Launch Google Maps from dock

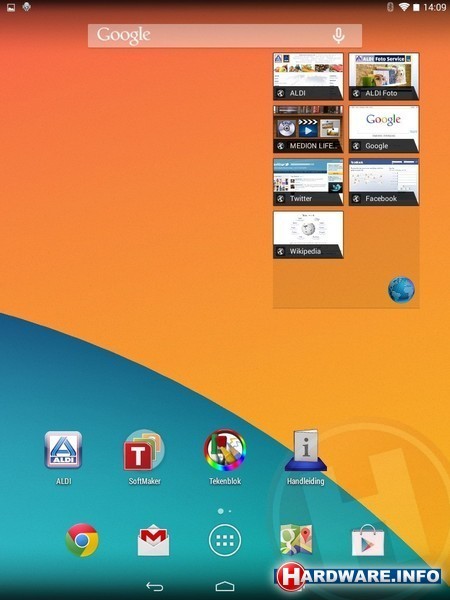point(296,540)
